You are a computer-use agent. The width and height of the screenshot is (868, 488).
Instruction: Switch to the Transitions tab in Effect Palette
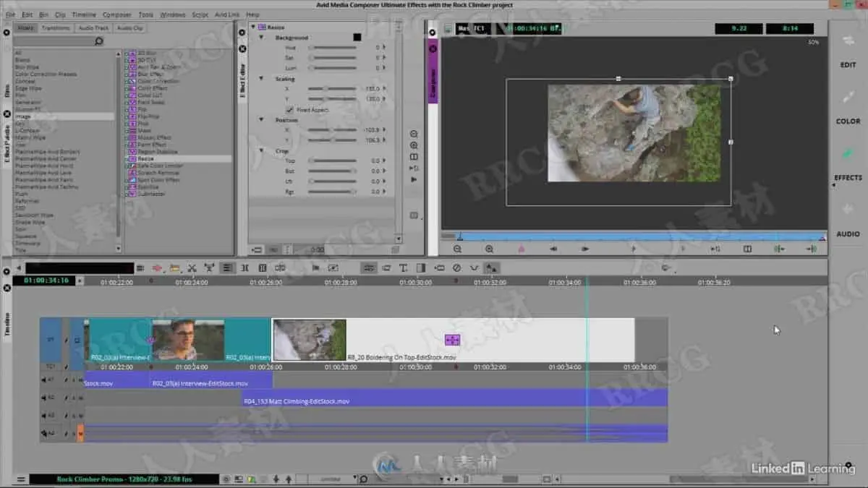coord(56,28)
